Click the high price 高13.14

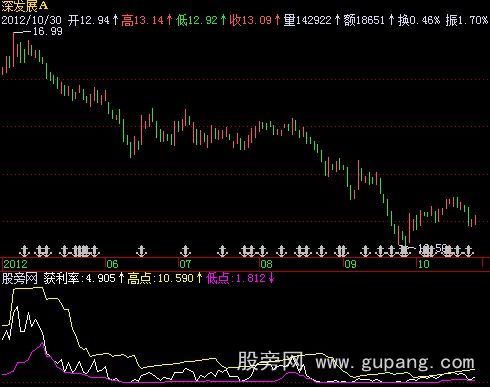tap(142, 20)
